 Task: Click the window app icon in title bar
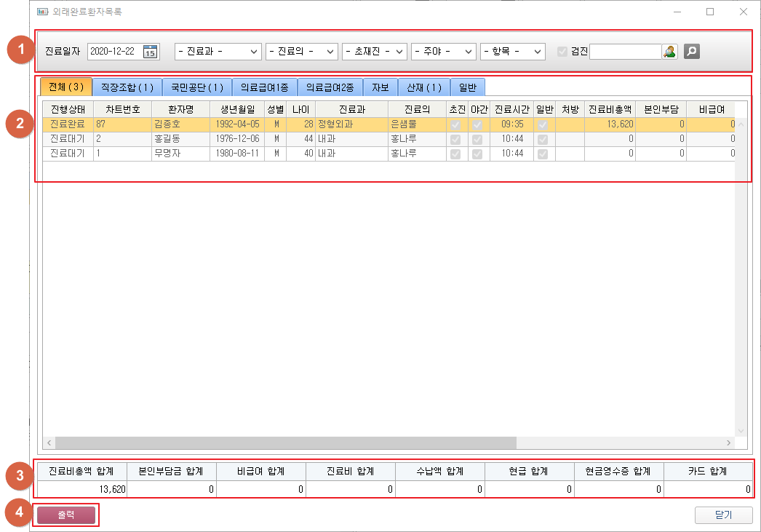coord(42,12)
